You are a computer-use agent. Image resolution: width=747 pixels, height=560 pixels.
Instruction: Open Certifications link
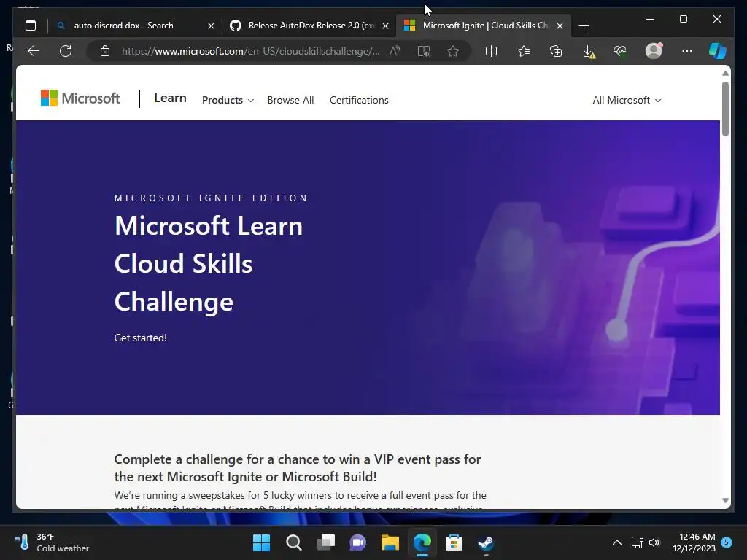tap(359, 100)
